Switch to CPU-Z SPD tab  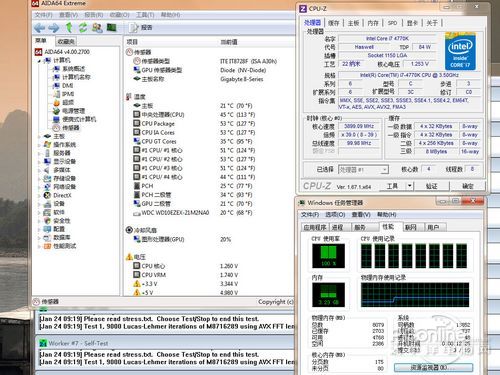pos(392,23)
